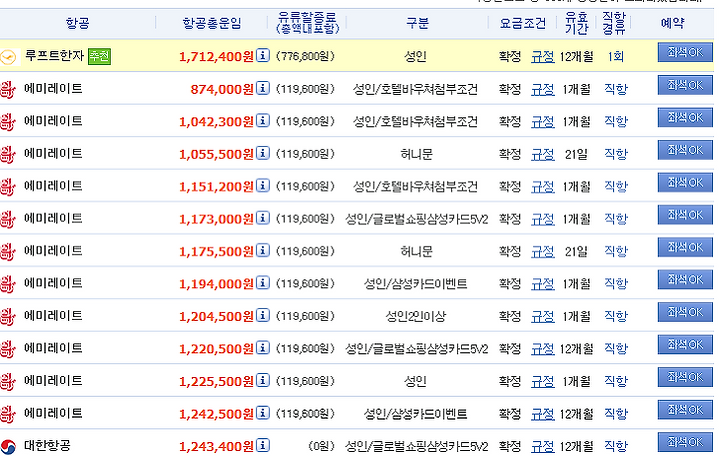Image resolution: width=720 pixels, height=456 pixels.
Task: Click the 성인2인이상 fare type text
Action: pyautogui.click(x=416, y=316)
